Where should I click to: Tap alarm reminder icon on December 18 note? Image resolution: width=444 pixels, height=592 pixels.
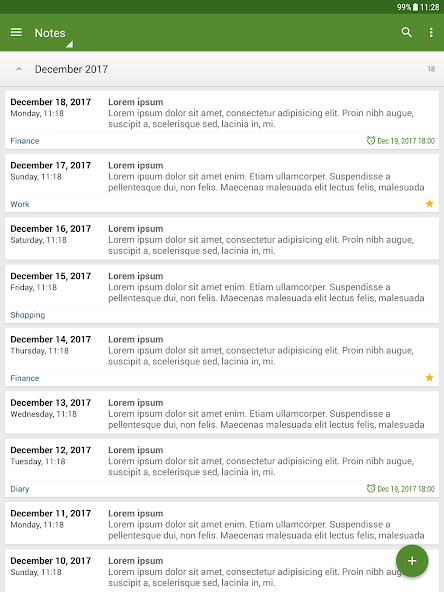click(371, 140)
